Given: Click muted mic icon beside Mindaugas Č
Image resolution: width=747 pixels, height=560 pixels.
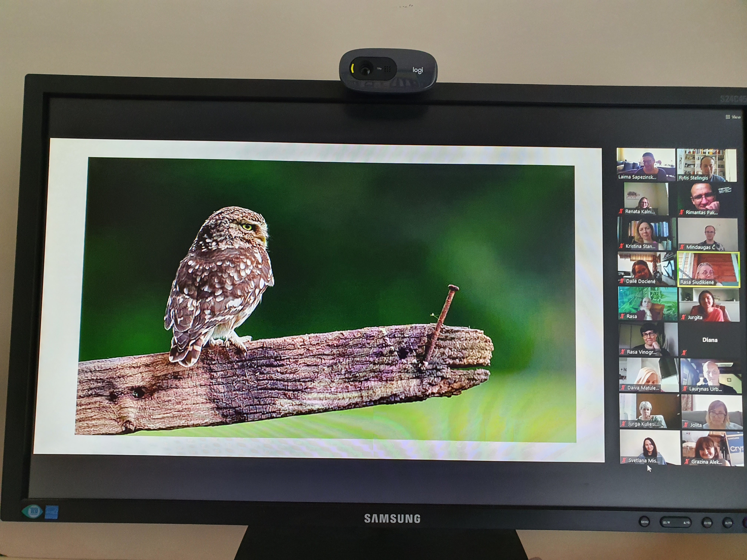Looking at the screenshot, I should pyautogui.click(x=682, y=247).
